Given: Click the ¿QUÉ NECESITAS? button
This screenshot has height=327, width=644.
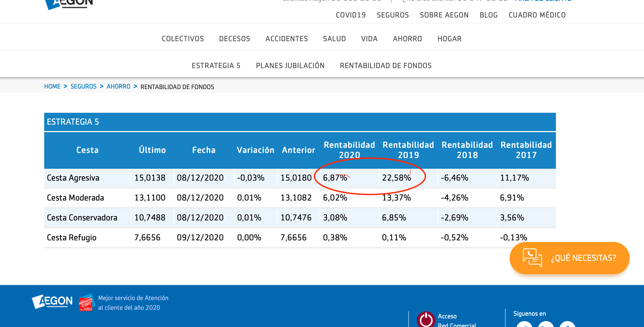Looking at the screenshot, I should [569, 258].
